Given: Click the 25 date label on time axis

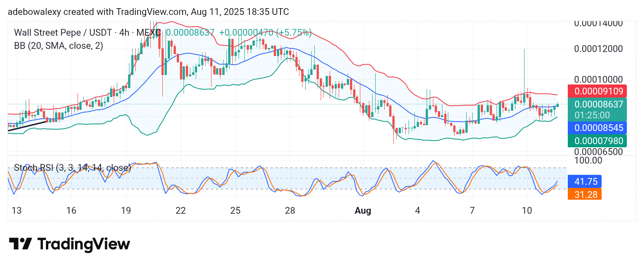Looking at the screenshot, I should 235,211.
